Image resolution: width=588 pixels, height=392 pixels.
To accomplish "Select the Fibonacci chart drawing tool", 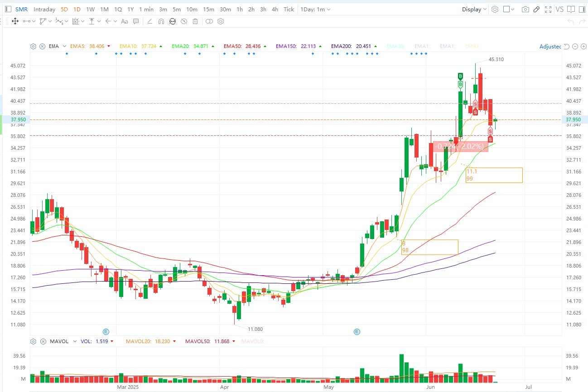I will 75,21.
